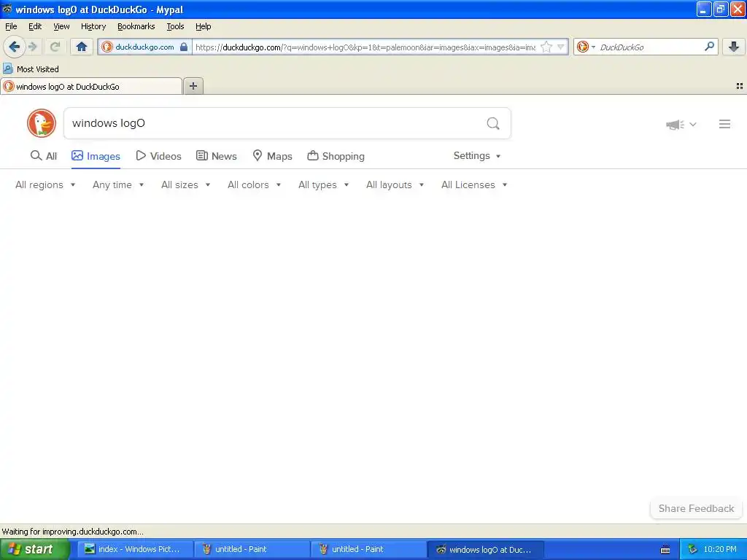The image size is (747, 560).
Task: Open the tab groups grid icon
Action: point(740,86)
